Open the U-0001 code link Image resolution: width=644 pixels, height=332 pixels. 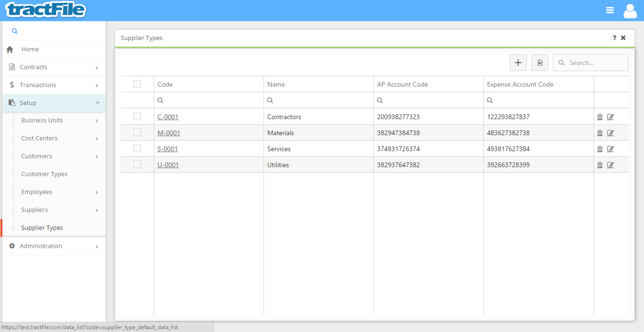click(168, 165)
